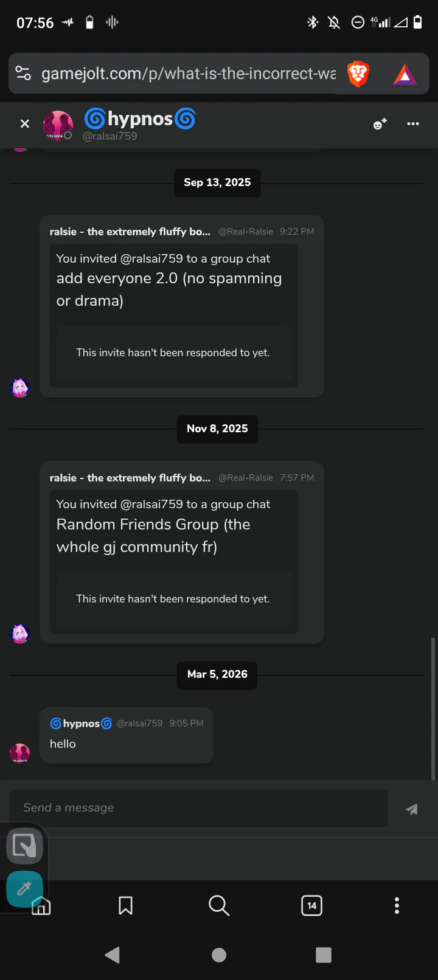Tap the @ralsai759 username beside hello message
Image resolution: width=438 pixels, height=980 pixels.
click(139, 723)
